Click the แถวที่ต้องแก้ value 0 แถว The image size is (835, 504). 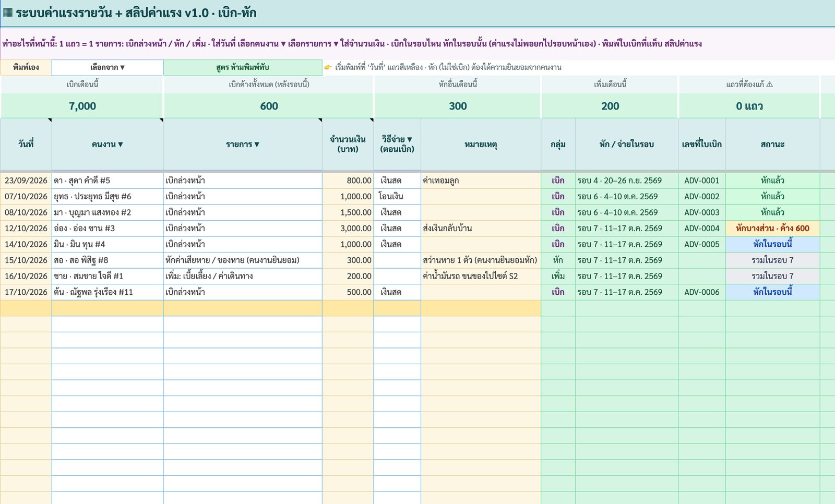tap(749, 106)
